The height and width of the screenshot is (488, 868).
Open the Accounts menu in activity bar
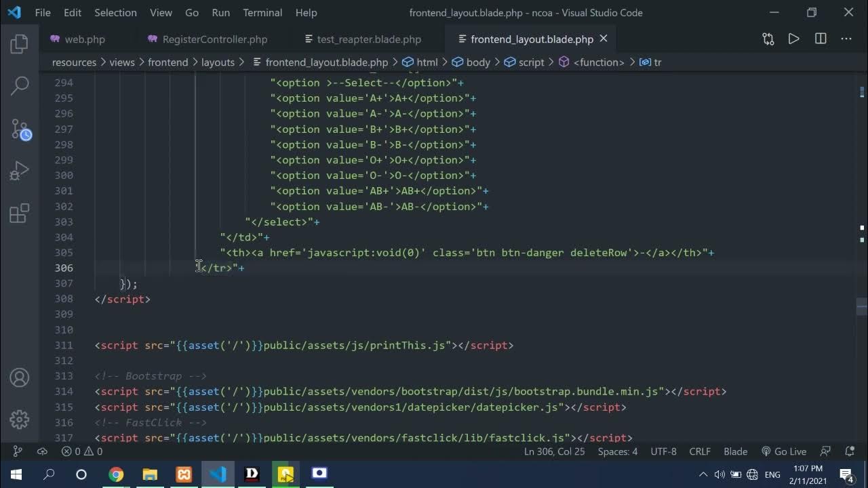[20, 378]
